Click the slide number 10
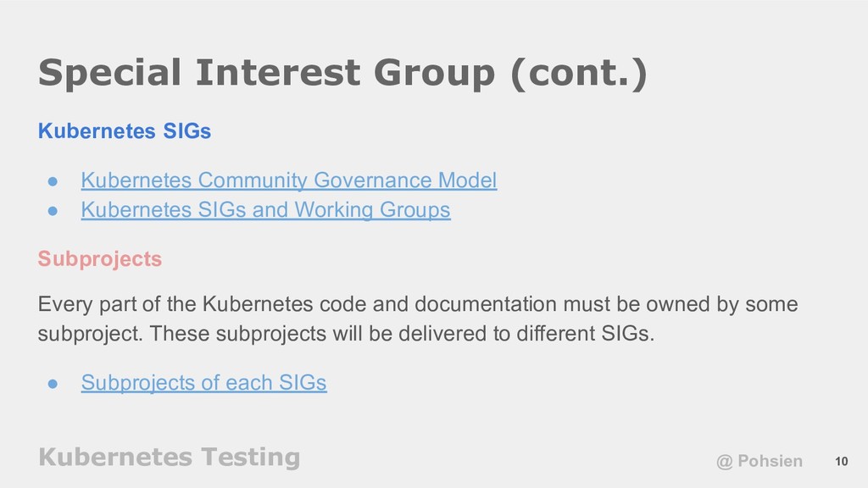Image resolution: width=868 pixels, height=488 pixels. pos(842,462)
